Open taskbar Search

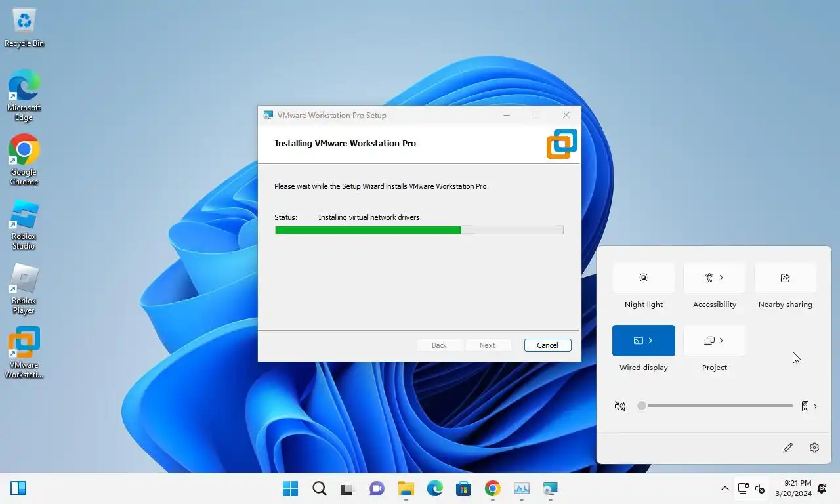320,488
